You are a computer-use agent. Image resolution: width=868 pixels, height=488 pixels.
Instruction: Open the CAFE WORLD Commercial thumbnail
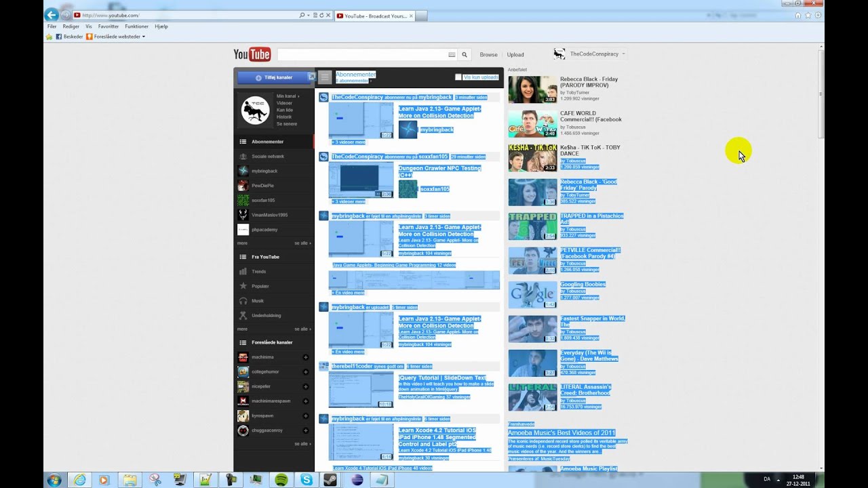tap(532, 123)
